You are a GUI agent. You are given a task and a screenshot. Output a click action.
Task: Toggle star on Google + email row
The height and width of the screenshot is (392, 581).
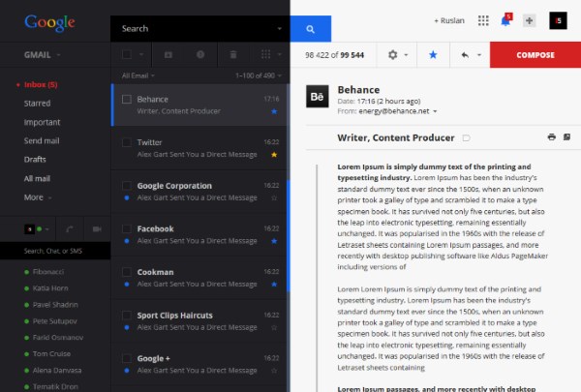click(x=274, y=371)
